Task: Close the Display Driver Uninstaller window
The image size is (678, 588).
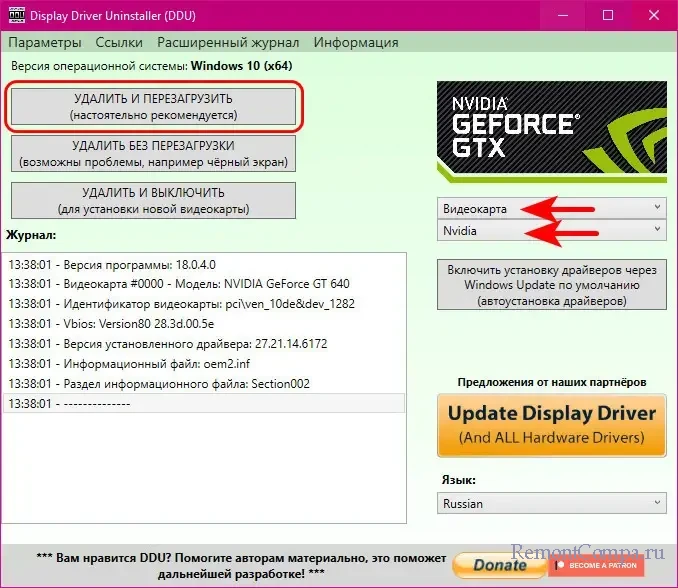Action: click(x=654, y=16)
